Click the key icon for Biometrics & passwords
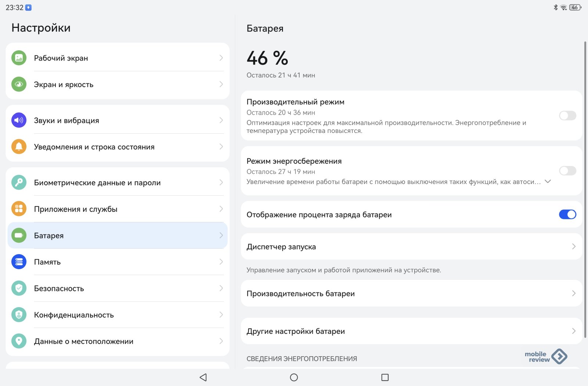This screenshot has height=386, width=588. (19, 183)
